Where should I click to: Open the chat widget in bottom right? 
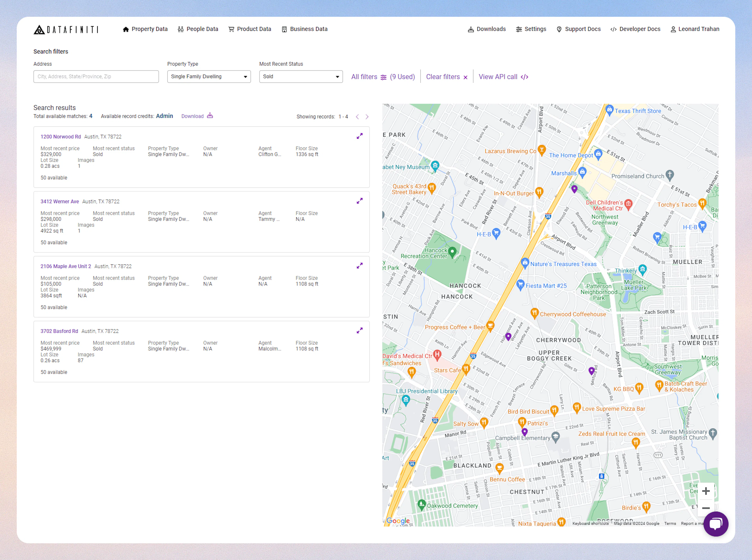click(716, 524)
